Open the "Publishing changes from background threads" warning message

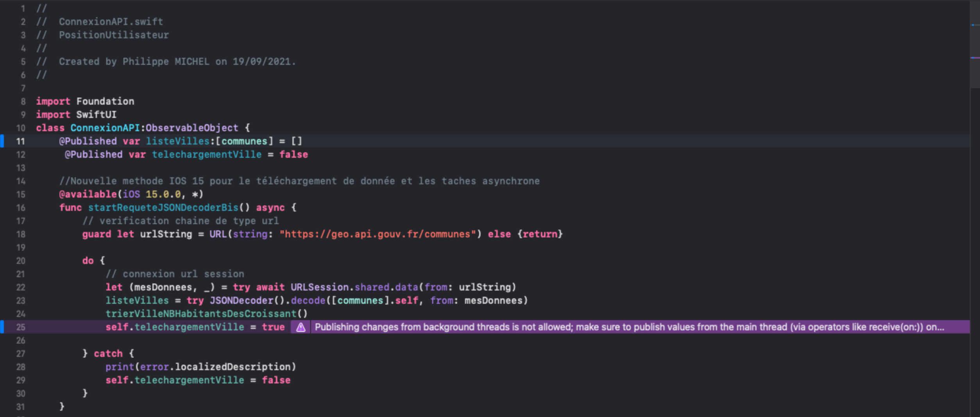tap(629, 327)
